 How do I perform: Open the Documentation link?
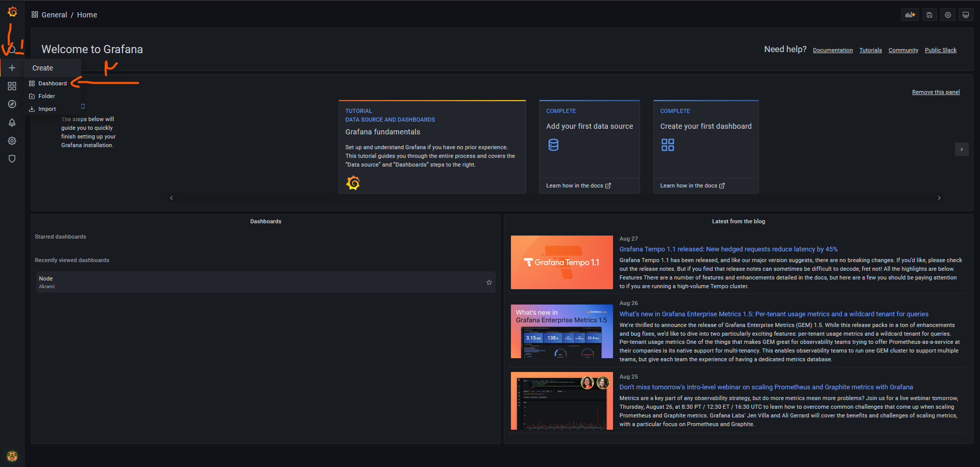pos(832,50)
